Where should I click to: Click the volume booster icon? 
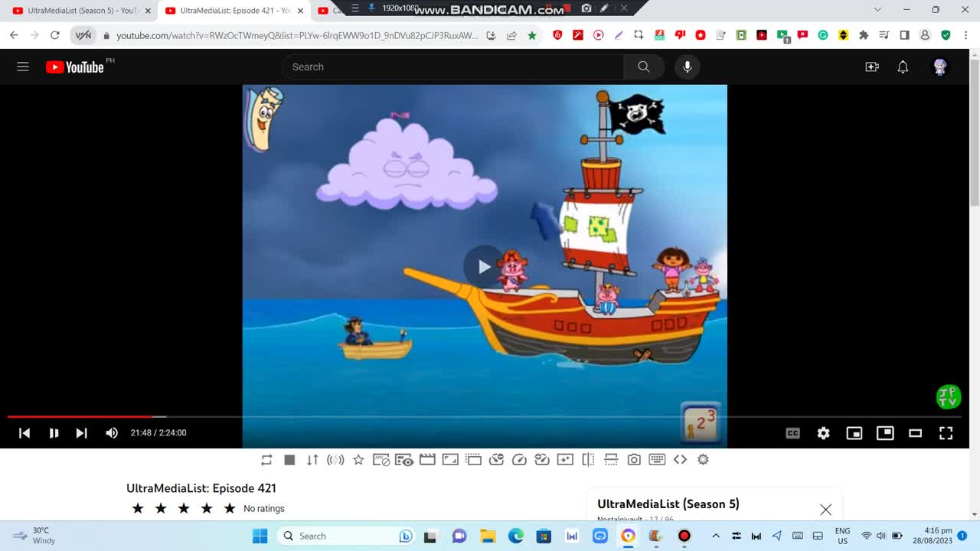[335, 460]
